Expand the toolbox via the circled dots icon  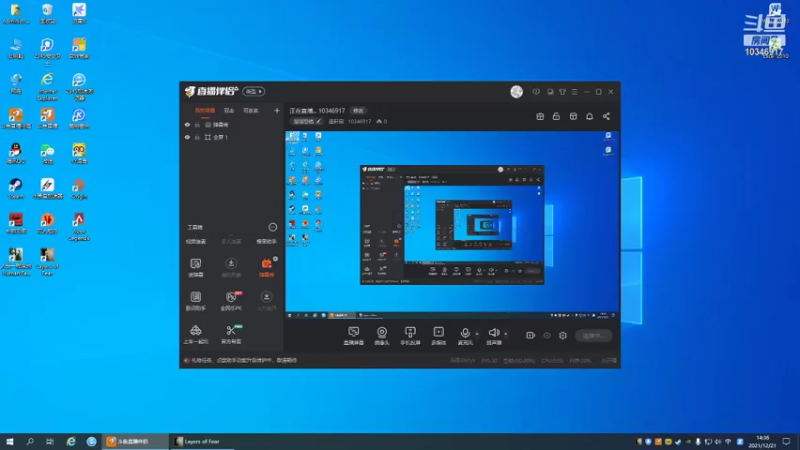click(272, 227)
